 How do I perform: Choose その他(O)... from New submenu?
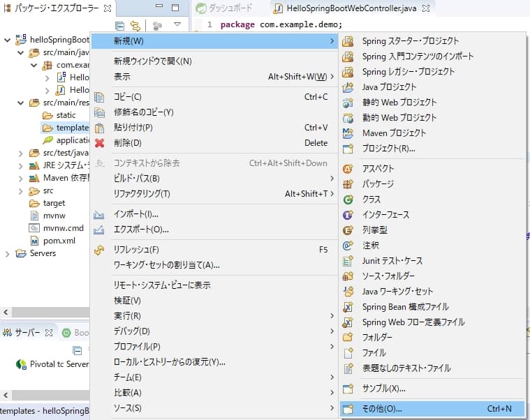pyautogui.click(x=432, y=409)
